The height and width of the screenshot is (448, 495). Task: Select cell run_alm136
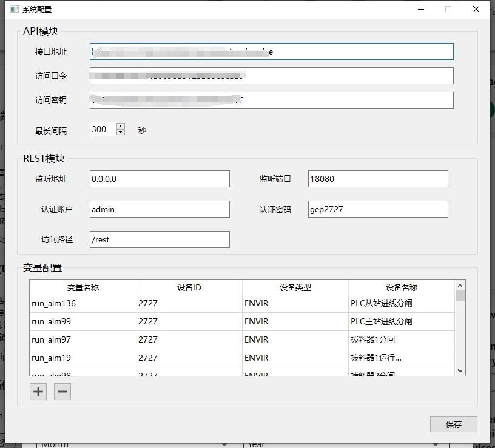[83, 304]
